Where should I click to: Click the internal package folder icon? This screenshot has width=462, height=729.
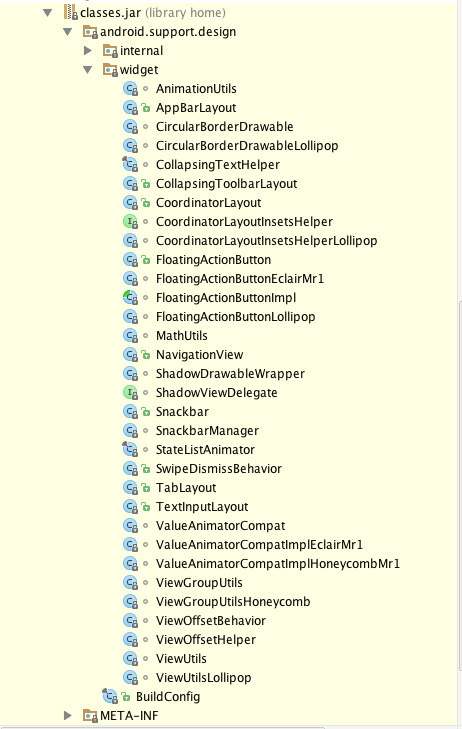[110, 51]
